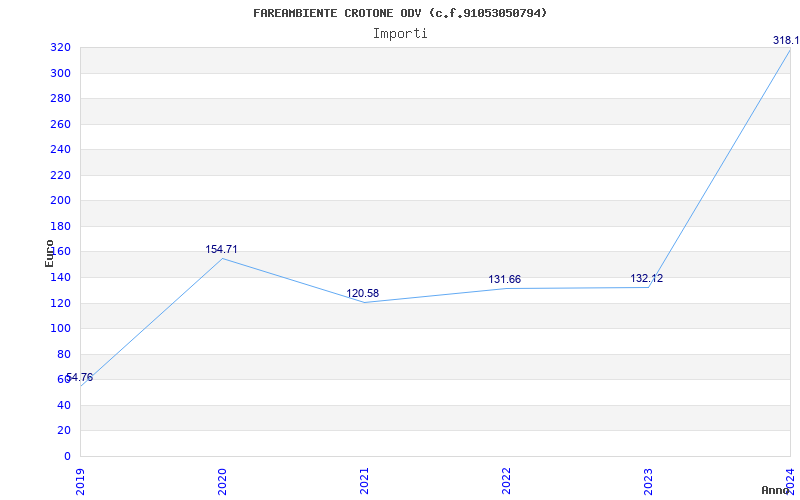
Task: Click the 2020 x-axis label
Action: pyautogui.click(x=222, y=481)
